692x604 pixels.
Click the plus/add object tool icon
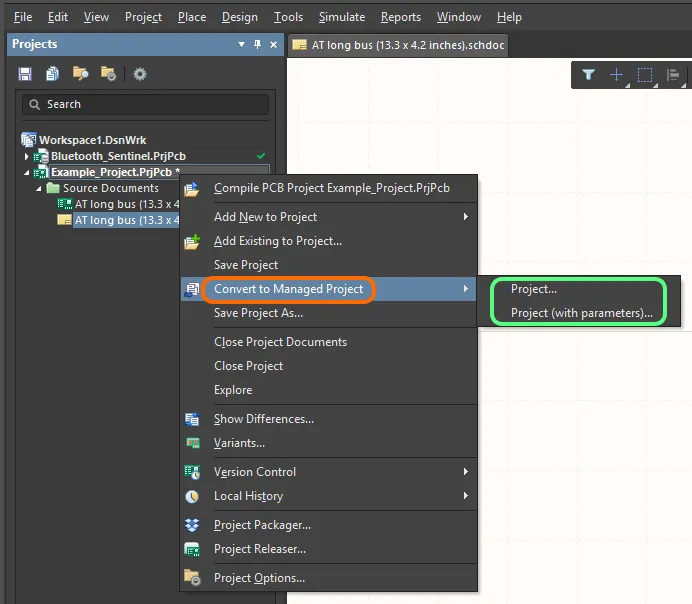tap(616, 75)
